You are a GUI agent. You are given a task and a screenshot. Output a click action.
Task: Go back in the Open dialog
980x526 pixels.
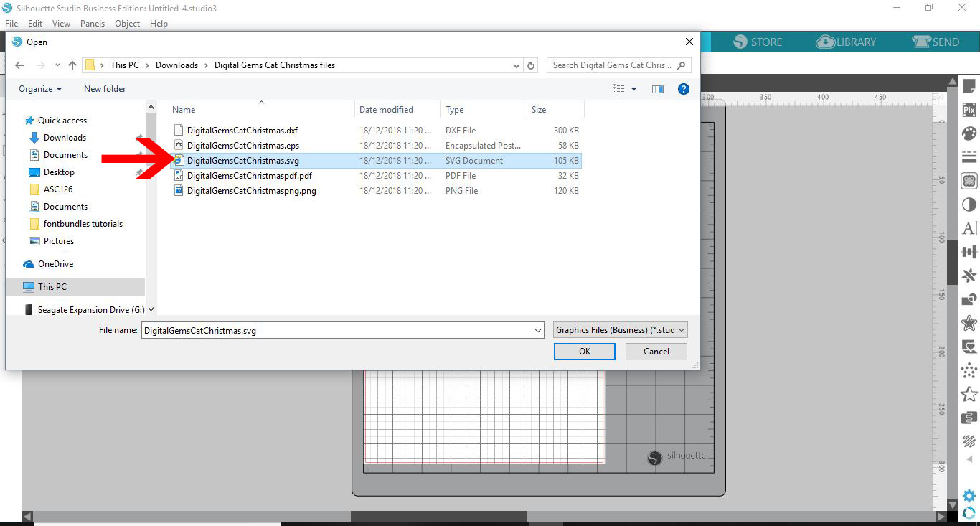[19, 65]
